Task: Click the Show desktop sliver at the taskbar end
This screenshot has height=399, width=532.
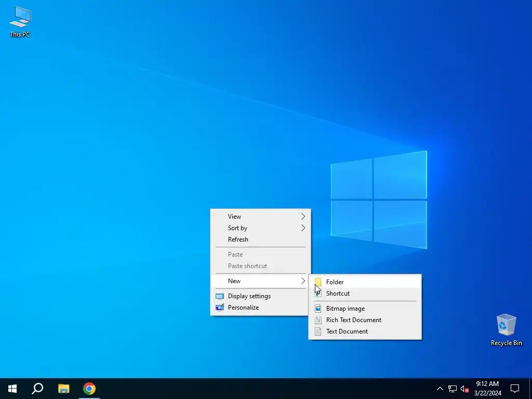Action: [x=530, y=389]
